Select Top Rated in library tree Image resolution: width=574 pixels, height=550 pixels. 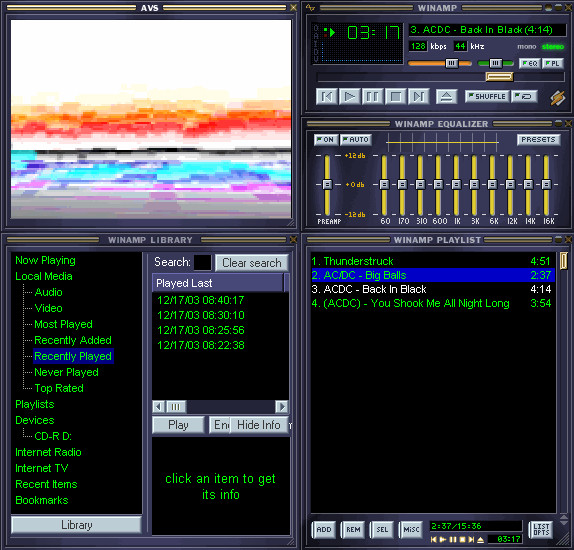(x=59, y=388)
